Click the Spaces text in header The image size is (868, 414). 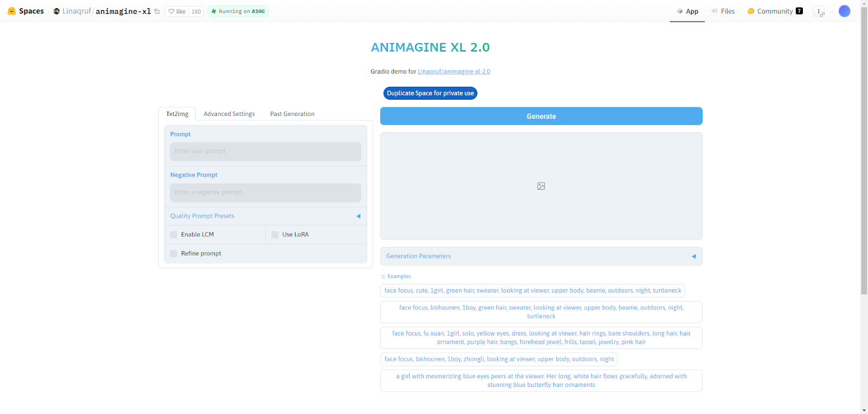click(x=31, y=11)
